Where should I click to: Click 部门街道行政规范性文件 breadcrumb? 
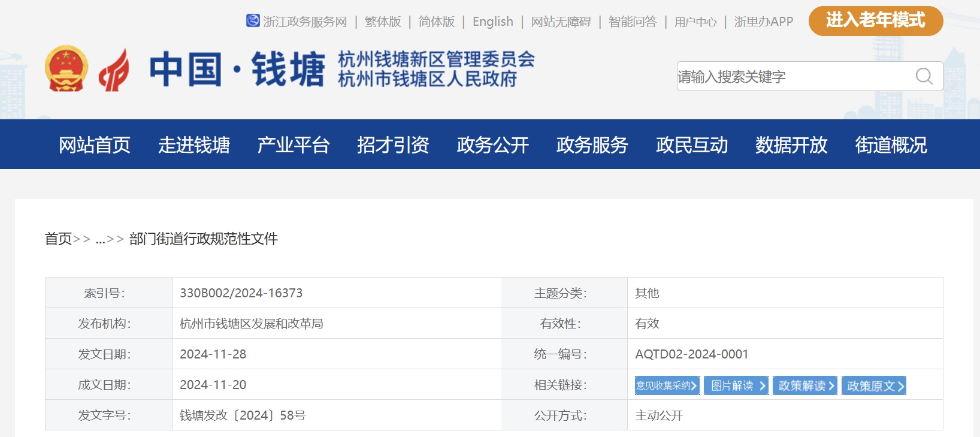[x=204, y=239]
